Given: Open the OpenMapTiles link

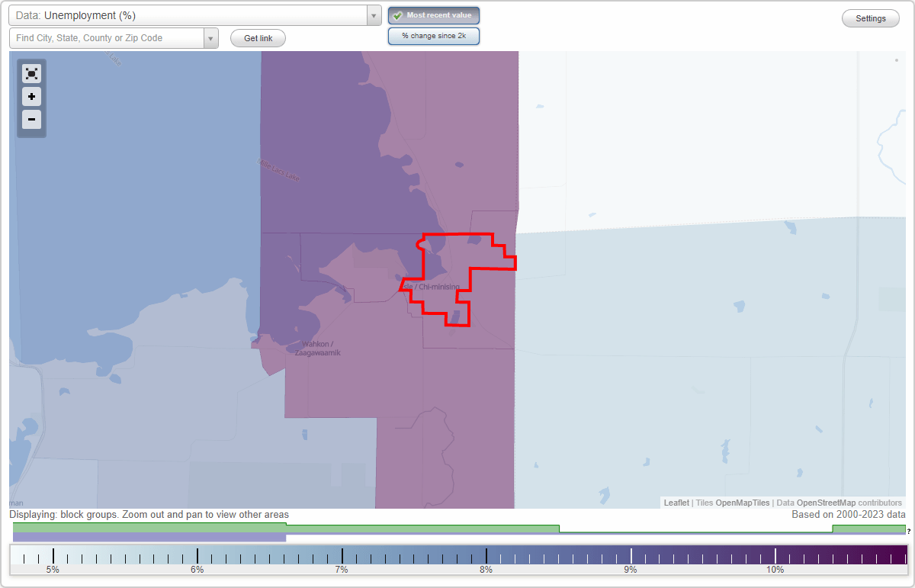Looking at the screenshot, I should (x=741, y=503).
